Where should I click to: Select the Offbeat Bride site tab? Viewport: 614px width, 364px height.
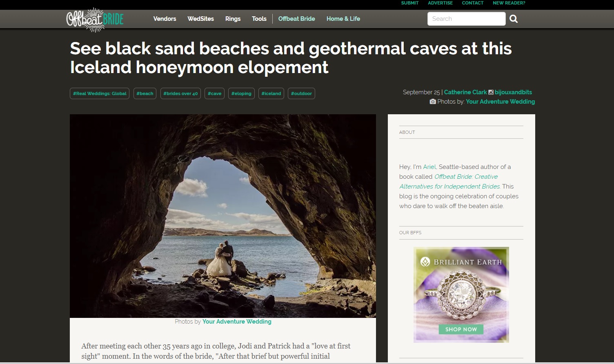(296, 19)
